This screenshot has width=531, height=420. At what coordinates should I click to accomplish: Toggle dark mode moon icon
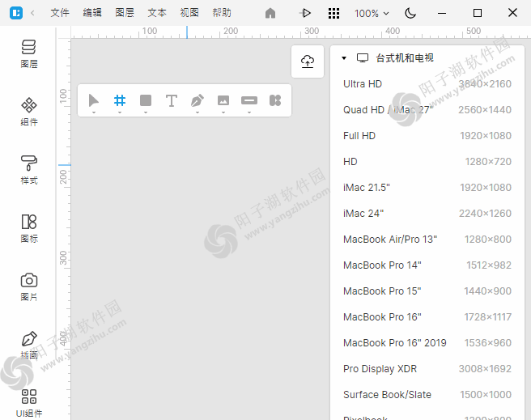point(410,13)
